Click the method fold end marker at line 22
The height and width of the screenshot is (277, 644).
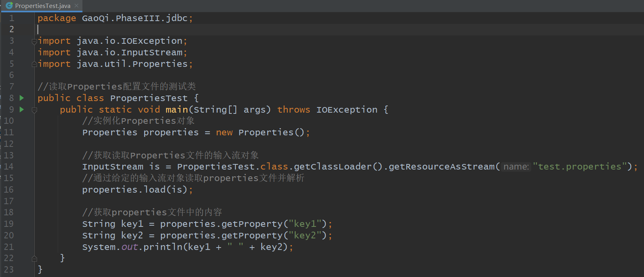[x=34, y=259]
